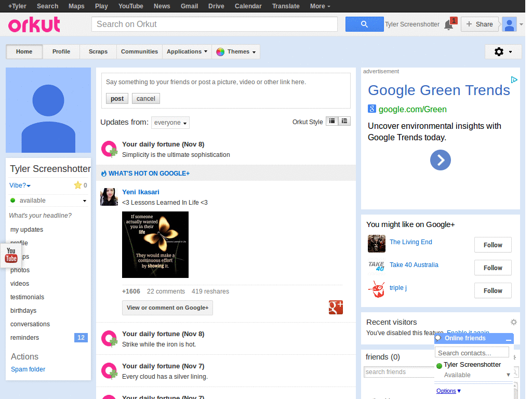
Task: Open reminders with 12 badge
Action: 48,338
